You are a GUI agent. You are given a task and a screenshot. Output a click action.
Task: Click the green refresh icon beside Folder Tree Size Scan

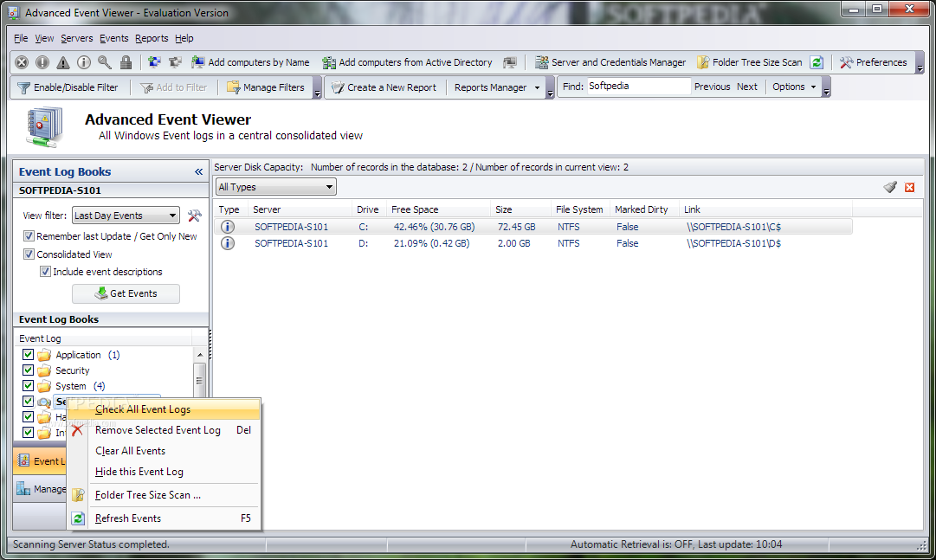817,62
